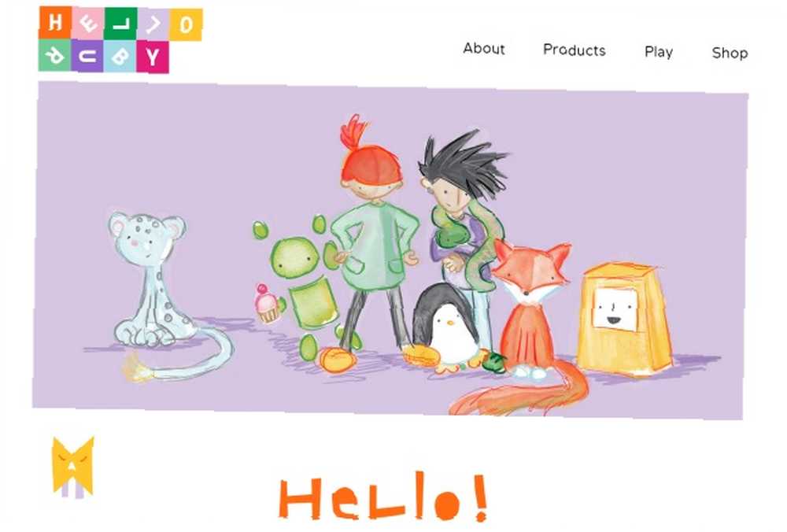
Task: Visit the Shop link
Action: click(730, 53)
